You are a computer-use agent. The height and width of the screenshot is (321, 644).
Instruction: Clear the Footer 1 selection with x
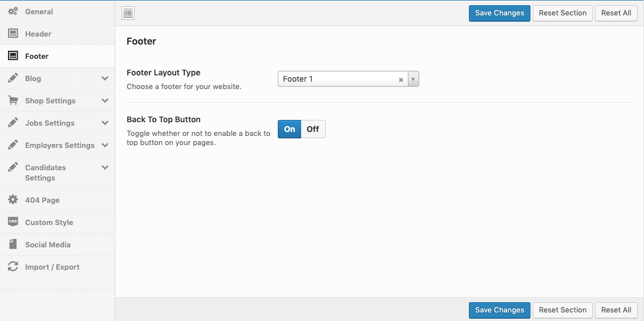[401, 79]
